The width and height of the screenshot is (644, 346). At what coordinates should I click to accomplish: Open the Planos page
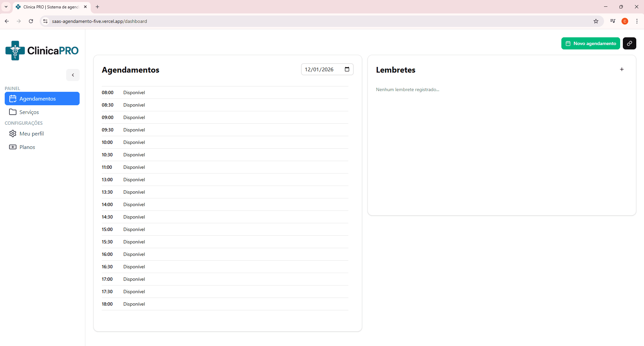27,147
